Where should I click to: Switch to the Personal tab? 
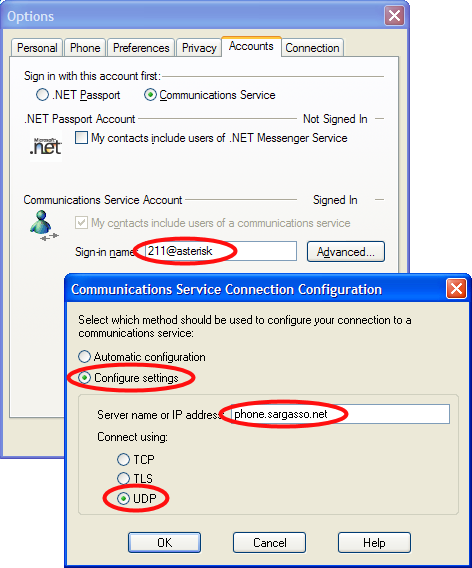pyautogui.click(x=37, y=48)
